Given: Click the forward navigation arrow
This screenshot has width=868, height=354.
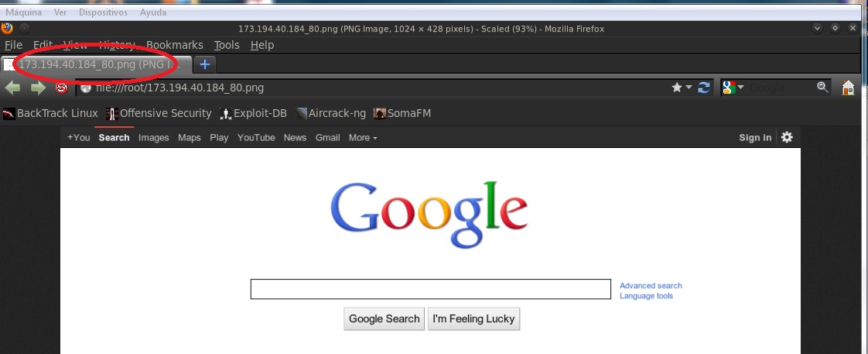Looking at the screenshot, I should [38, 88].
